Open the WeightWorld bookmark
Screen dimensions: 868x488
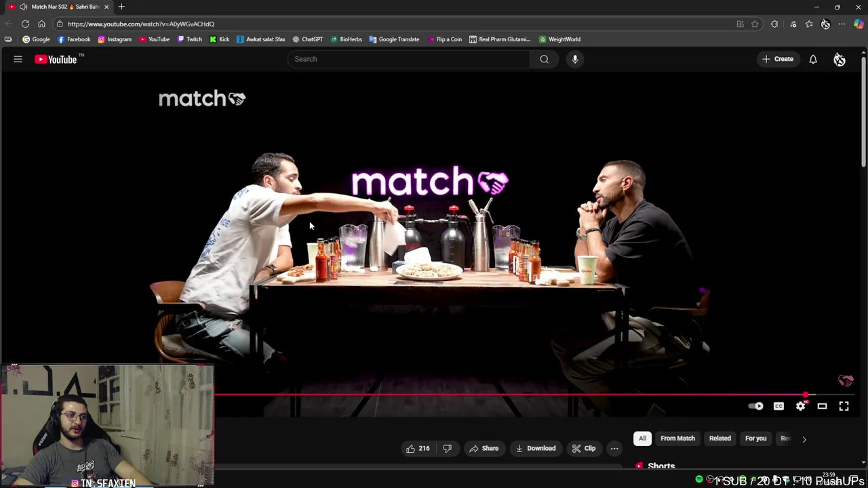[x=559, y=39]
